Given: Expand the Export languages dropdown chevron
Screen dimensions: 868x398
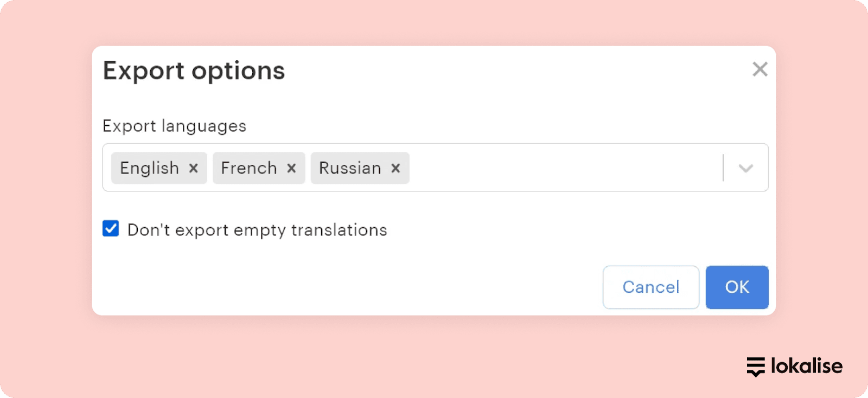Looking at the screenshot, I should 746,168.
